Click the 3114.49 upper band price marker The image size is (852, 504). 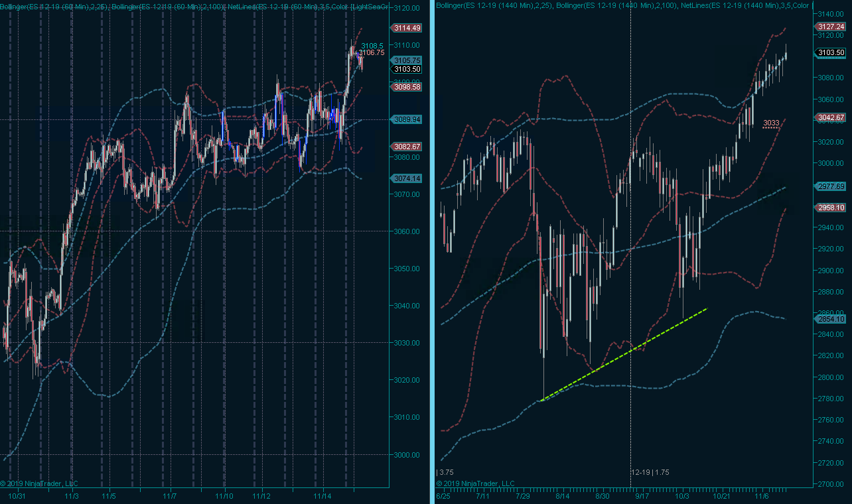coord(407,28)
